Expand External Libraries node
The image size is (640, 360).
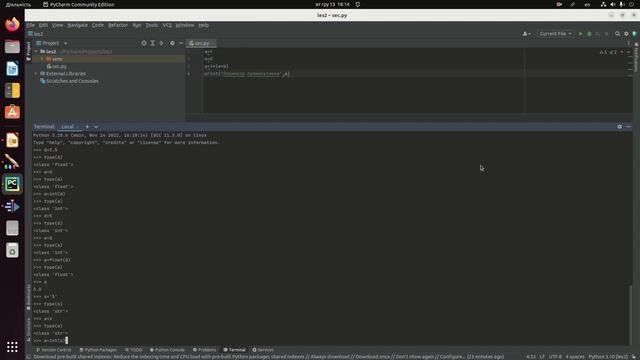(36, 74)
